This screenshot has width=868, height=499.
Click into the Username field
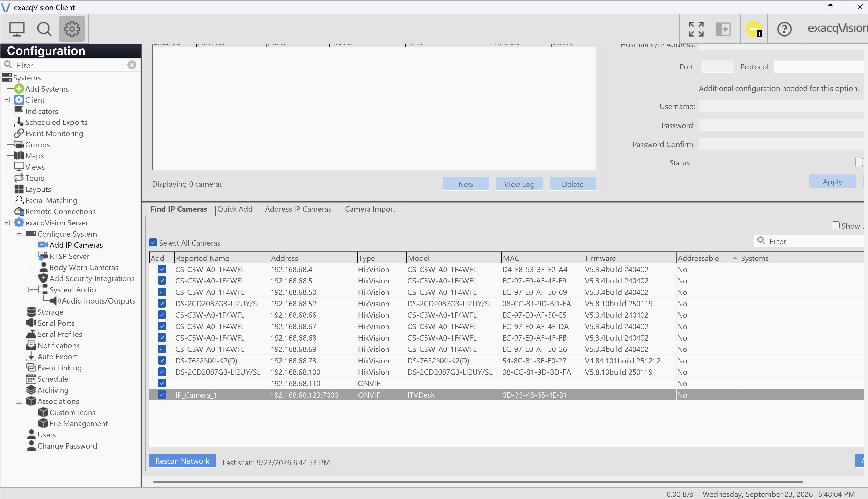pos(781,106)
